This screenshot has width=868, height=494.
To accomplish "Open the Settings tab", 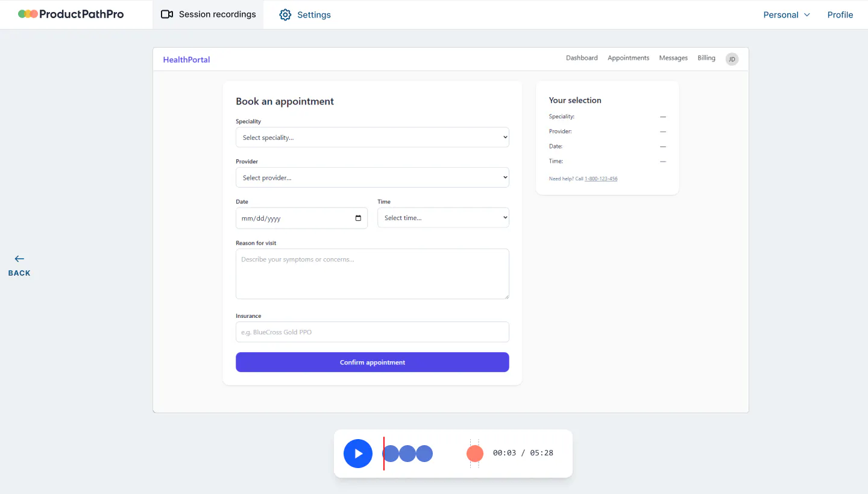I will click(305, 14).
